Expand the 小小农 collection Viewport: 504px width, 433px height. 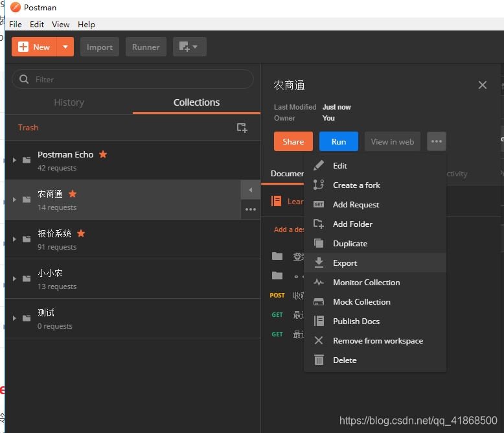[14, 279]
